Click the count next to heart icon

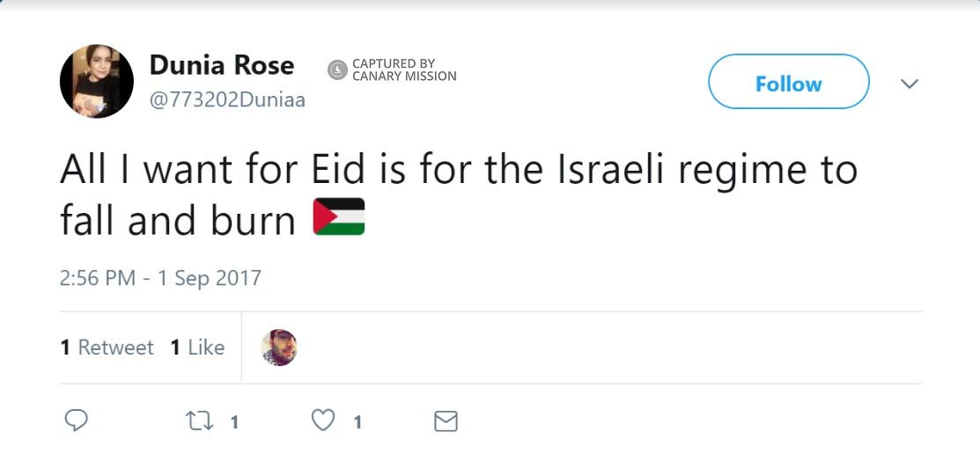[x=357, y=422]
